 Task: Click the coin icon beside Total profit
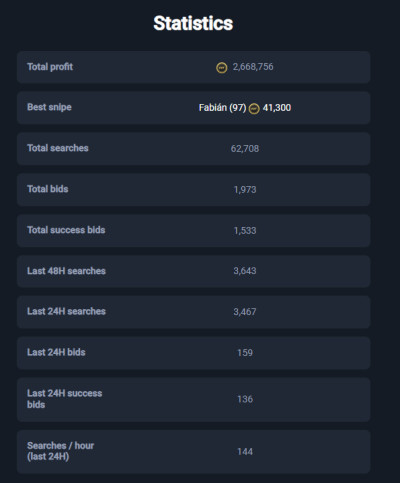[222, 68]
